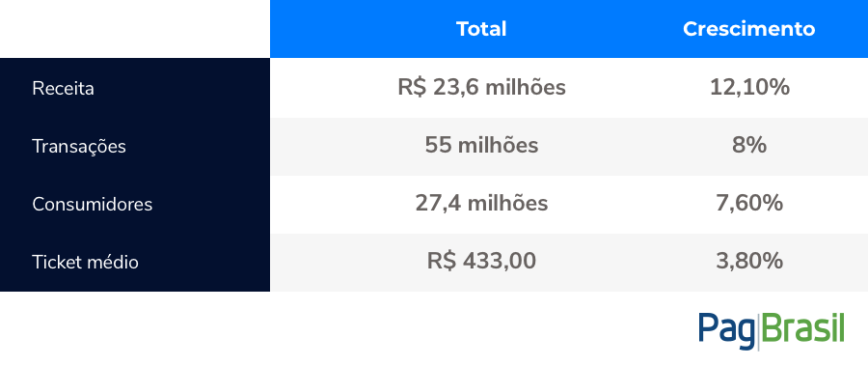Click the 3,80% growth value
The width and height of the screenshot is (868, 366).
tap(749, 261)
